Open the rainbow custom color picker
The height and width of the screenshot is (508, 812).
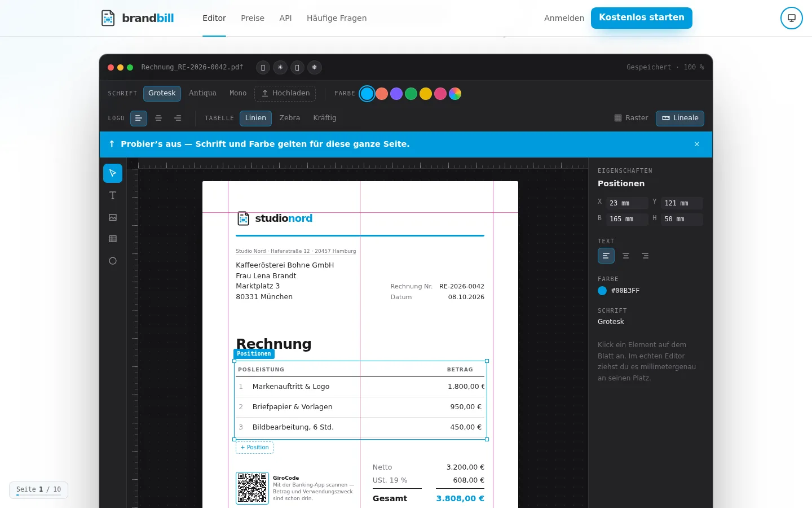coord(455,94)
